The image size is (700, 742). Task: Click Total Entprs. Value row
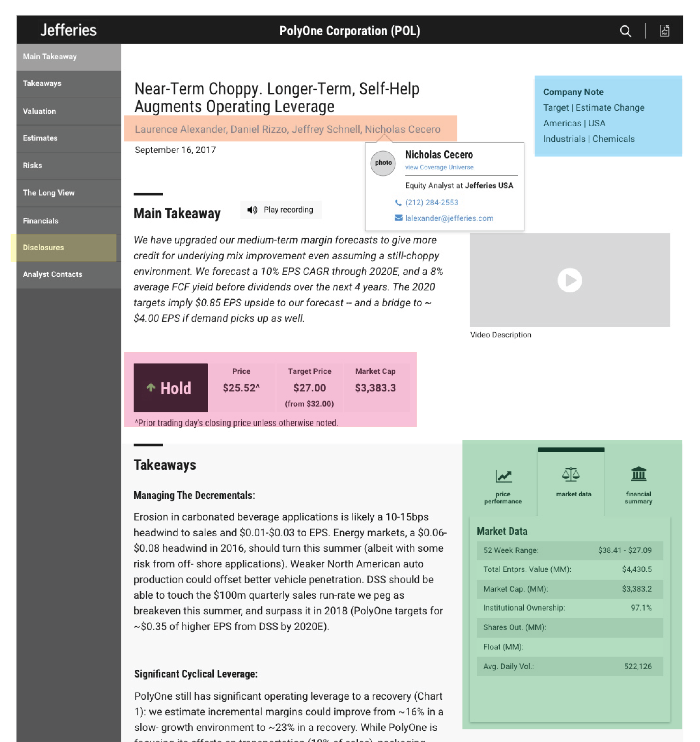click(x=570, y=569)
